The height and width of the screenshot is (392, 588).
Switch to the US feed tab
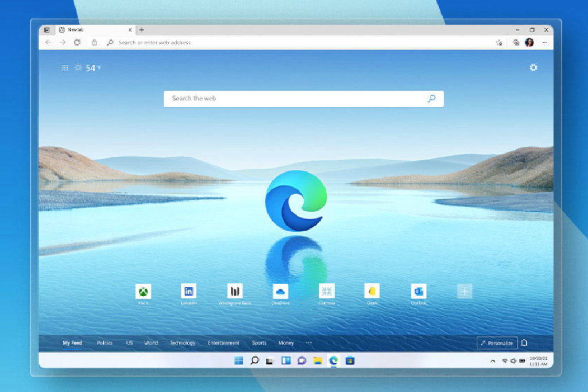pos(129,343)
